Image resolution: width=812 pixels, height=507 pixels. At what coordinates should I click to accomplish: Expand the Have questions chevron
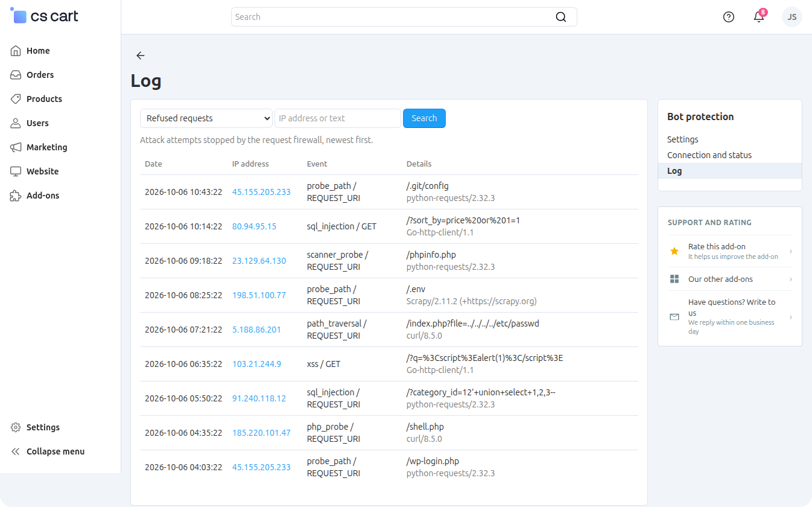coord(791,317)
